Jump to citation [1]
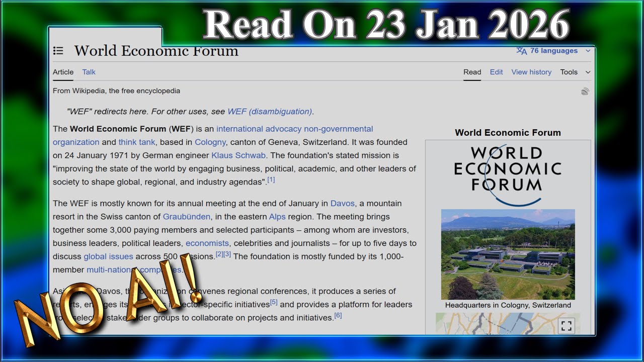The width and height of the screenshot is (644, 362). [x=271, y=180]
